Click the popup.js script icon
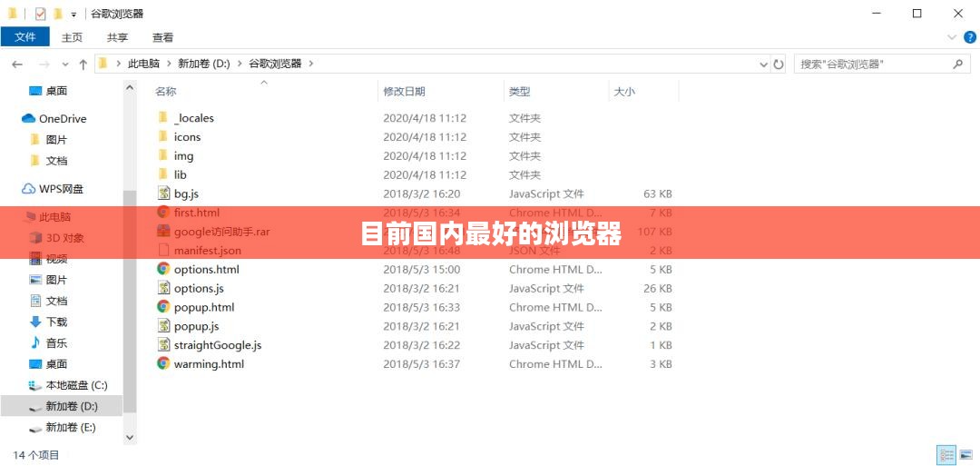The width and height of the screenshot is (980, 466). [163, 326]
